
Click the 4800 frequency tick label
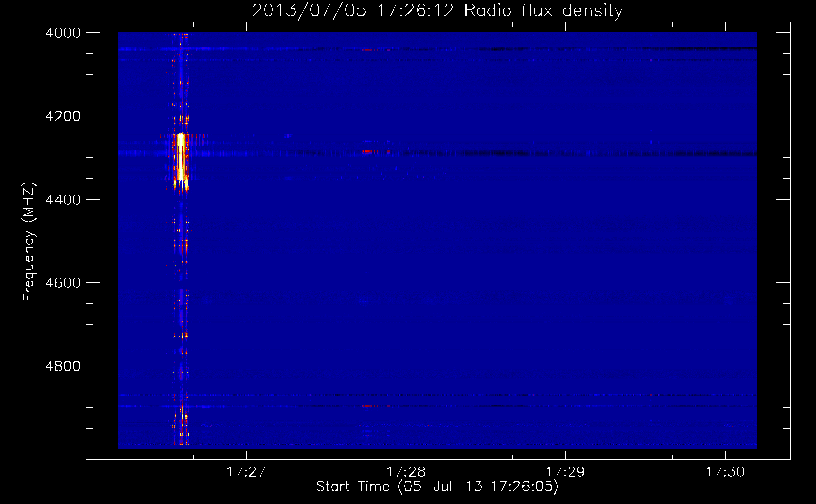click(63, 366)
